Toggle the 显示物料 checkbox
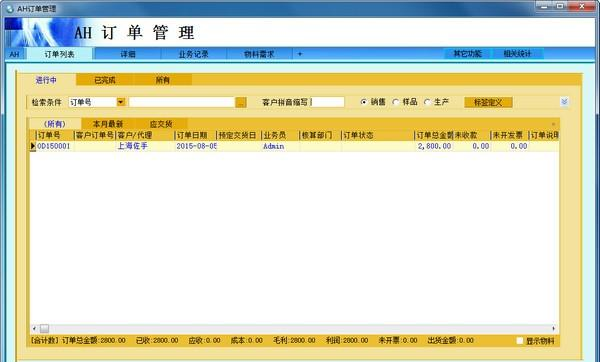The height and width of the screenshot is (362, 600). click(x=520, y=340)
